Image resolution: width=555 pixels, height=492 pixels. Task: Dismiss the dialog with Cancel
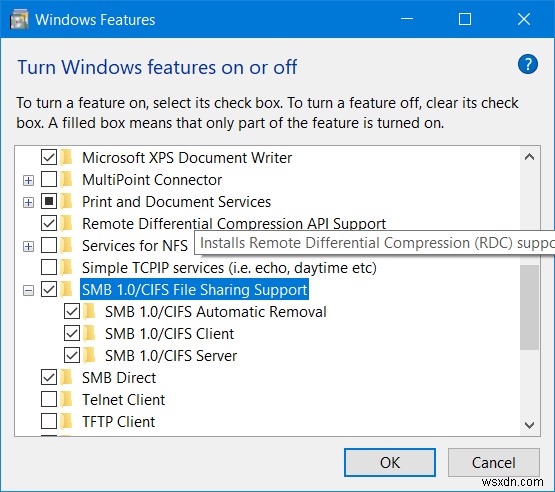pos(493,463)
